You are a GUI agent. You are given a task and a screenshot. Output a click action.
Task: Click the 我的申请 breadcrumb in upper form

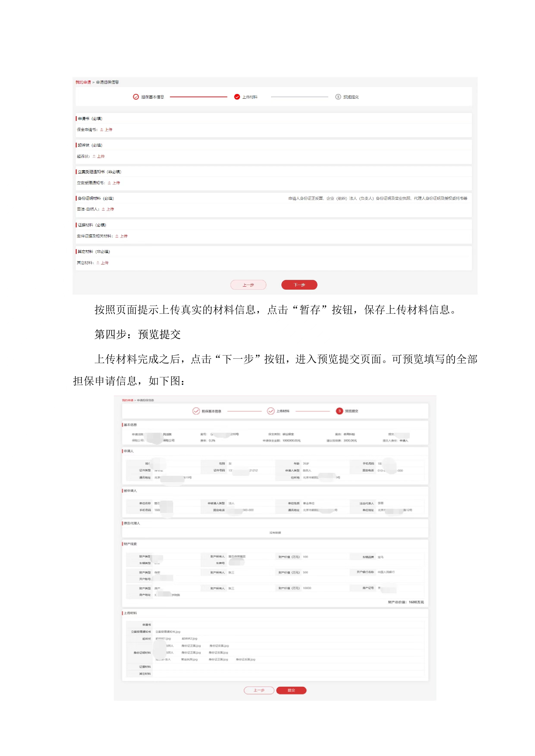(x=83, y=82)
